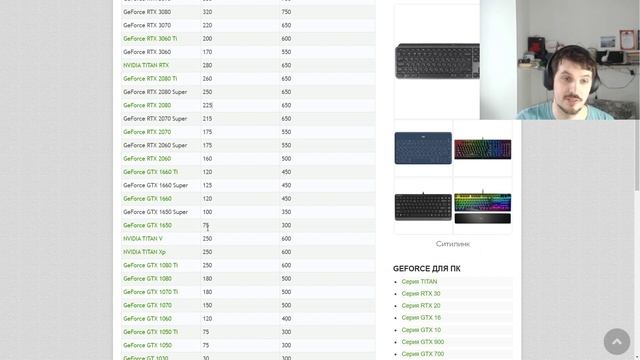Click the large gray keyboard ad image
Image resolution: width=640 pixels, height=360 pixels.
[437, 61]
